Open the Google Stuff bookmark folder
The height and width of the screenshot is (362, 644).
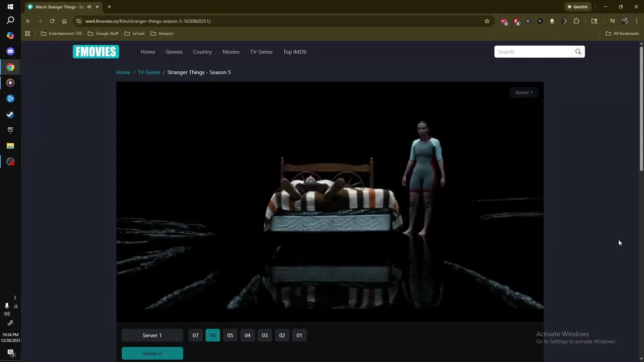click(103, 34)
